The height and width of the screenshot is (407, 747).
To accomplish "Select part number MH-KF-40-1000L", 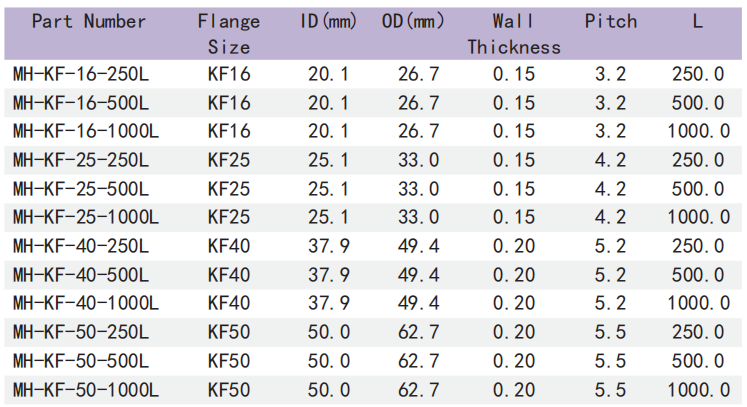I will (86, 303).
